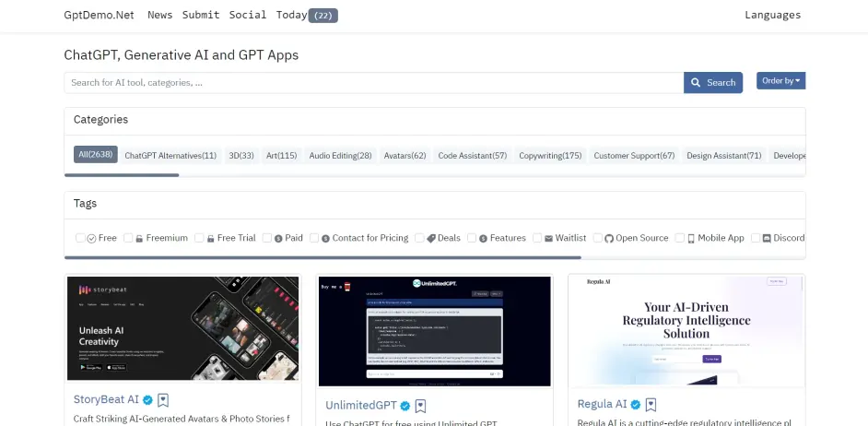This screenshot has width=868, height=426.
Task: Tick the Contact for Pricing checkbox
Action: [314, 238]
